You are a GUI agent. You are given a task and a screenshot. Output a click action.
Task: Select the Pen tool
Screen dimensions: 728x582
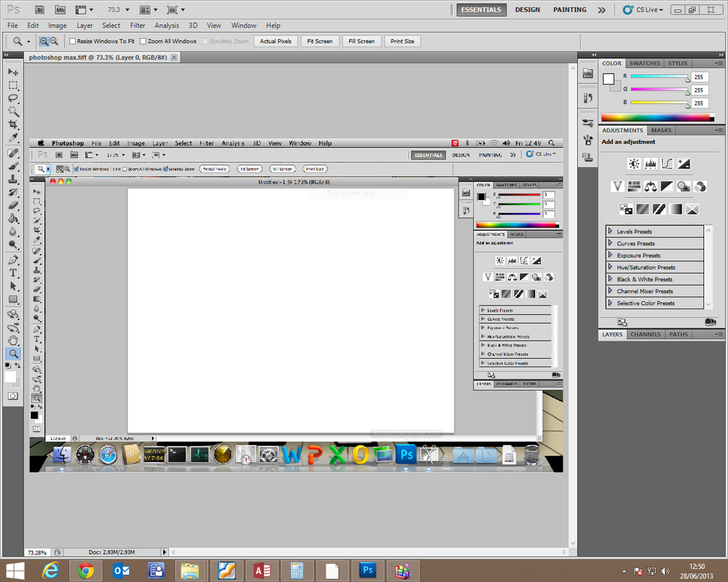click(13, 260)
